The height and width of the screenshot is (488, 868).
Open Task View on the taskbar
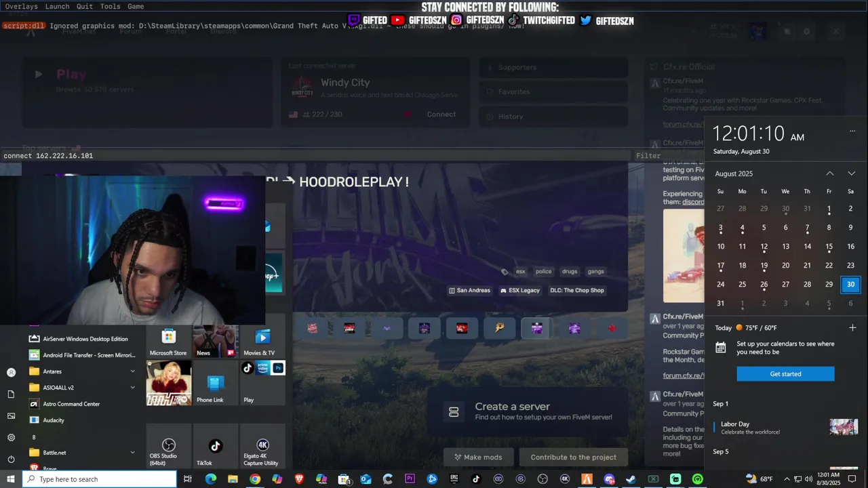tap(188, 479)
